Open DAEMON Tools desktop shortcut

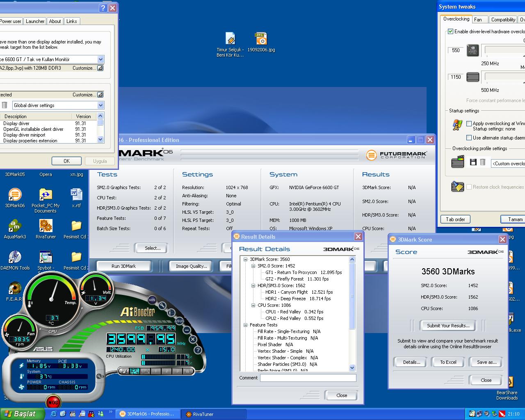click(15, 260)
